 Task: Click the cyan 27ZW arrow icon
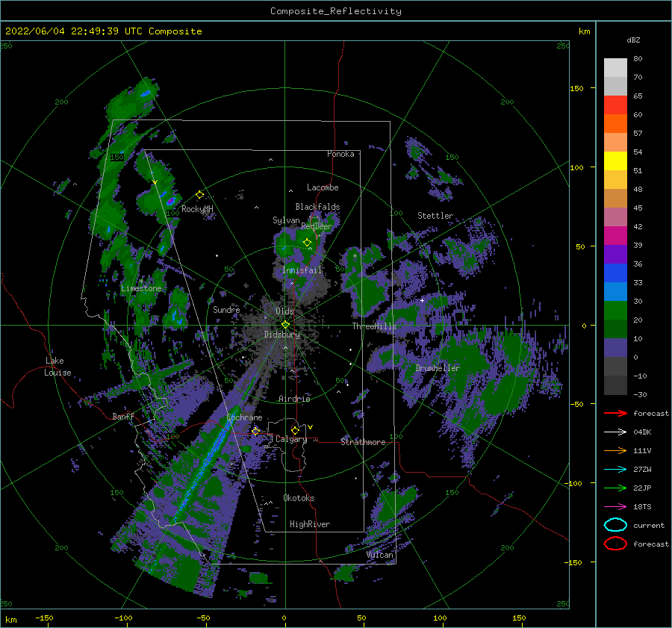coord(615,470)
